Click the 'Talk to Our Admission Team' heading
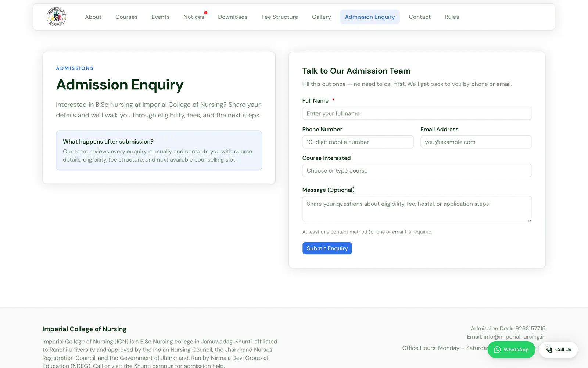 pos(356,71)
